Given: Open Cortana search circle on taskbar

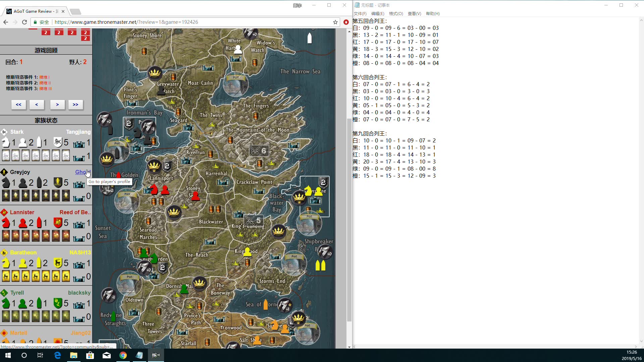Looking at the screenshot, I should tap(24, 355).
